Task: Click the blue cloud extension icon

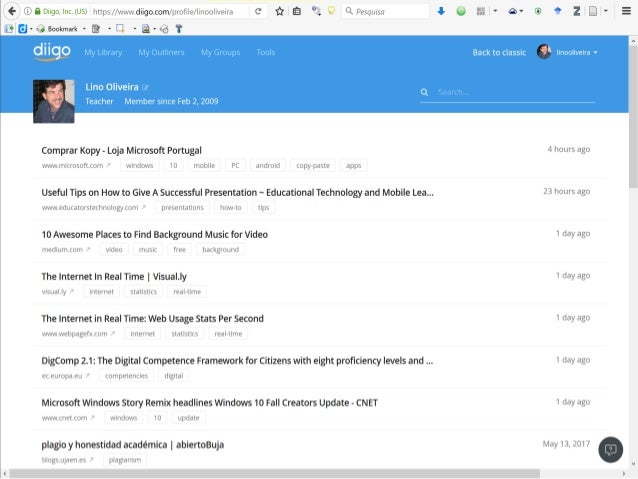Action: pos(513,11)
